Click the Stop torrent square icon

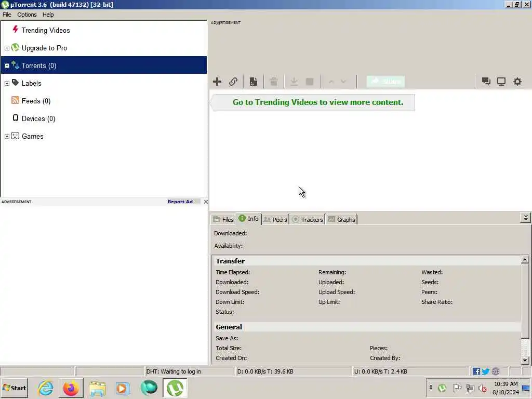click(310, 82)
